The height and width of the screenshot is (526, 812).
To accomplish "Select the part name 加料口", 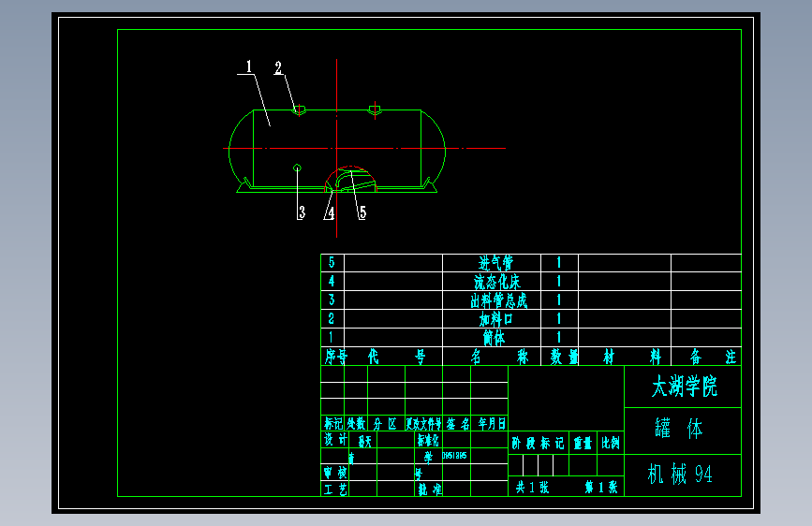I will point(495,319).
